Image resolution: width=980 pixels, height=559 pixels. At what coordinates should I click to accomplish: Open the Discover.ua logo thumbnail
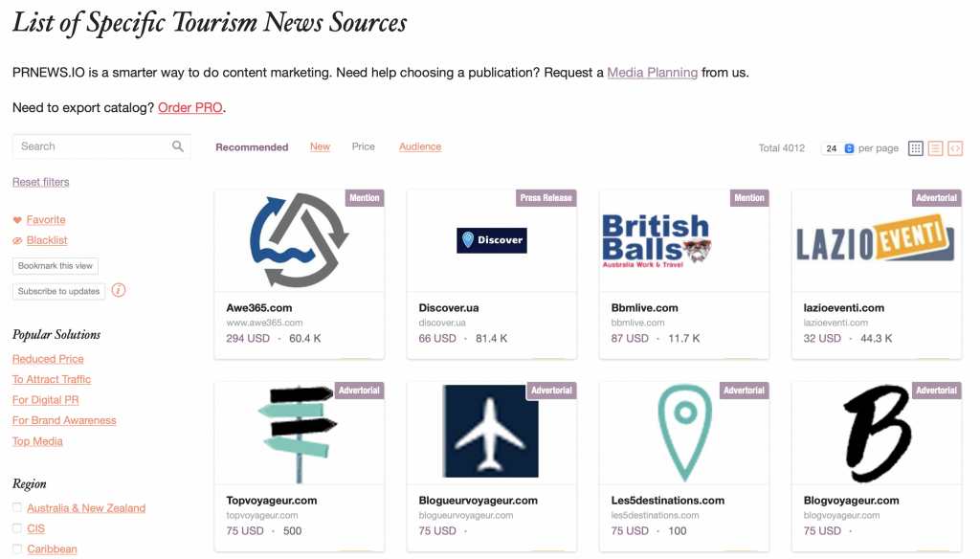(492, 240)
